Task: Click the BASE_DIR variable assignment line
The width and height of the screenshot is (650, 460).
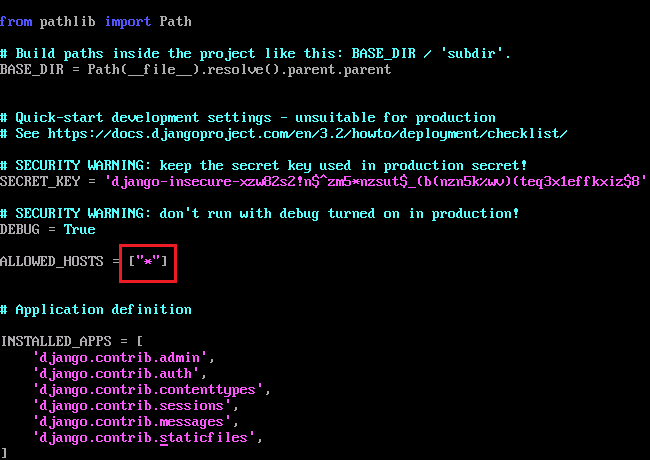Action: click(195, 69)
